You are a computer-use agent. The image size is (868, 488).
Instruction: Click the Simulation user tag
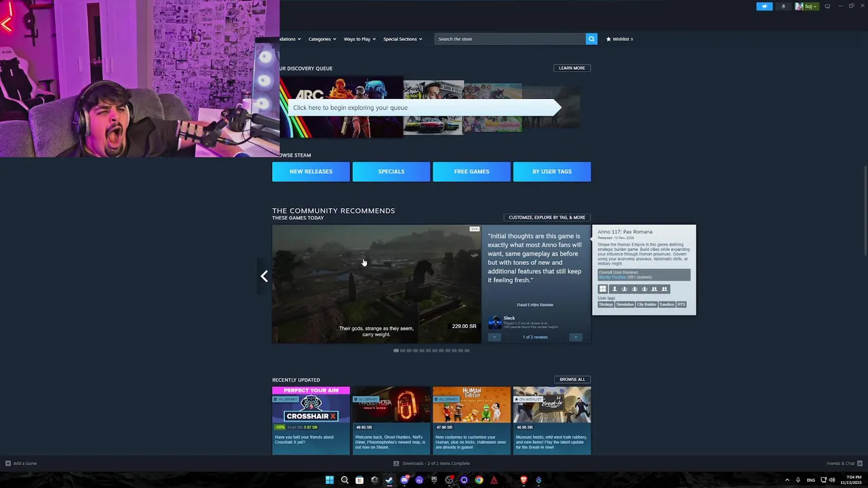[625, 304]
